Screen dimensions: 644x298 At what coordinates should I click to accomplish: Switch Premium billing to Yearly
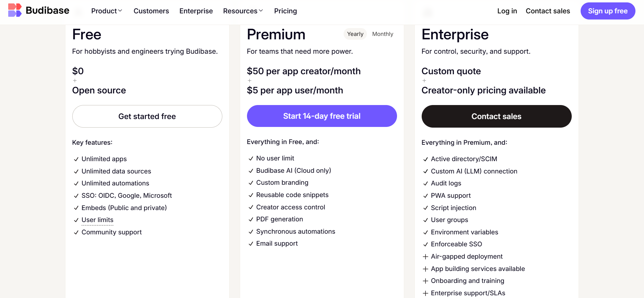[x=355, y=34]
